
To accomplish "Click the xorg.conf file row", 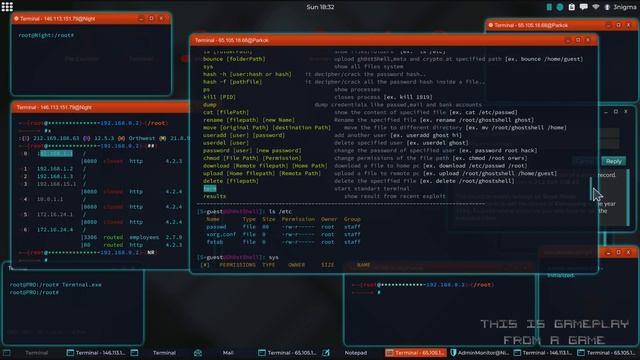I will 283,234.
